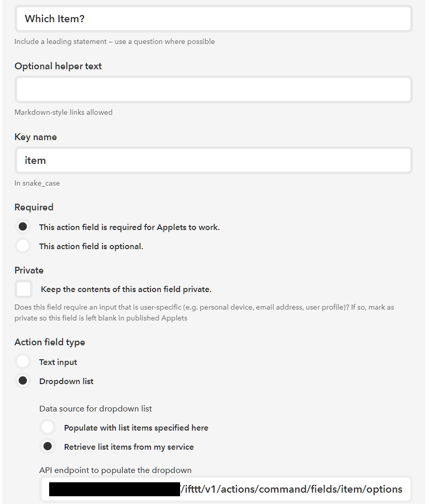Select the "Text input" field type radio
430x504 pixels.
23,362
